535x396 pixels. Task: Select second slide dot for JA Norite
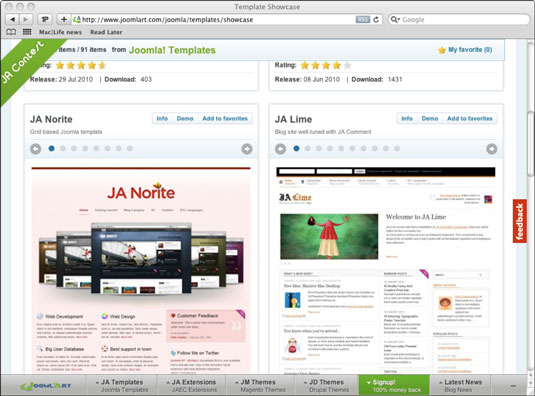click(x=63, y=148)
